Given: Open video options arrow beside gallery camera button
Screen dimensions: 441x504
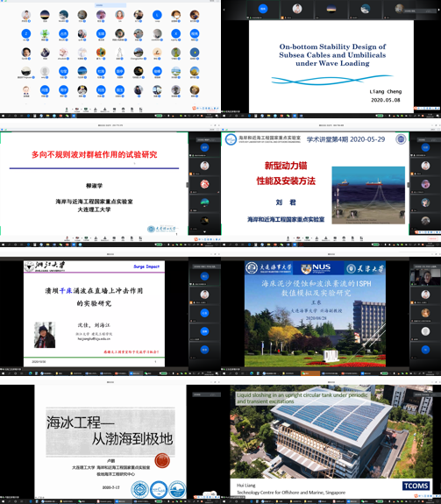Looking at the screenshot, I should 82,109.
